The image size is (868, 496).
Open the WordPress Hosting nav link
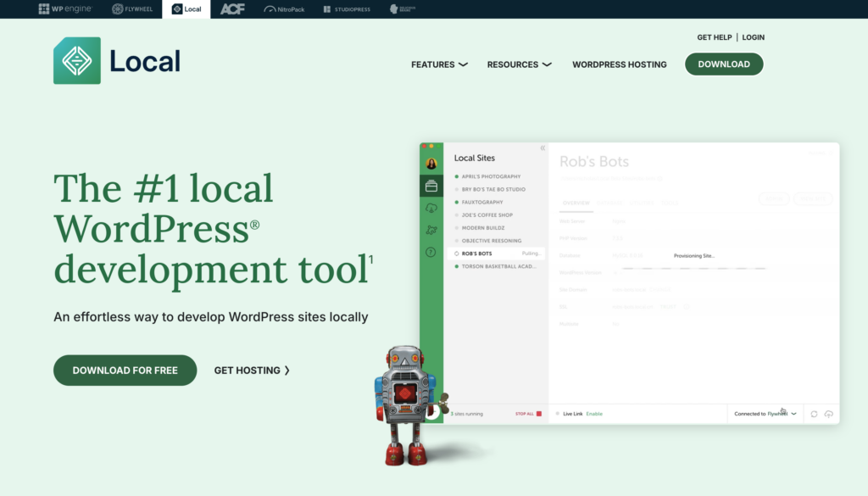click(619, 64)
